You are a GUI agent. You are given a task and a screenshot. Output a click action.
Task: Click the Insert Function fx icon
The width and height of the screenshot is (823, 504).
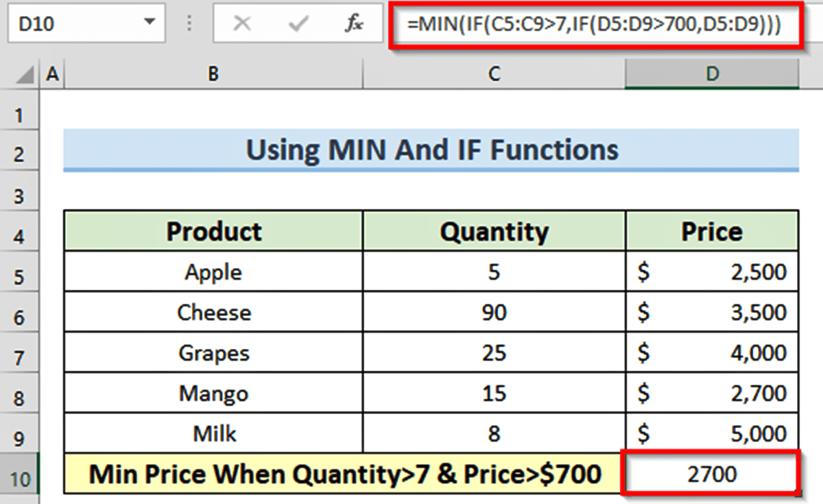(x=354, y=23)
